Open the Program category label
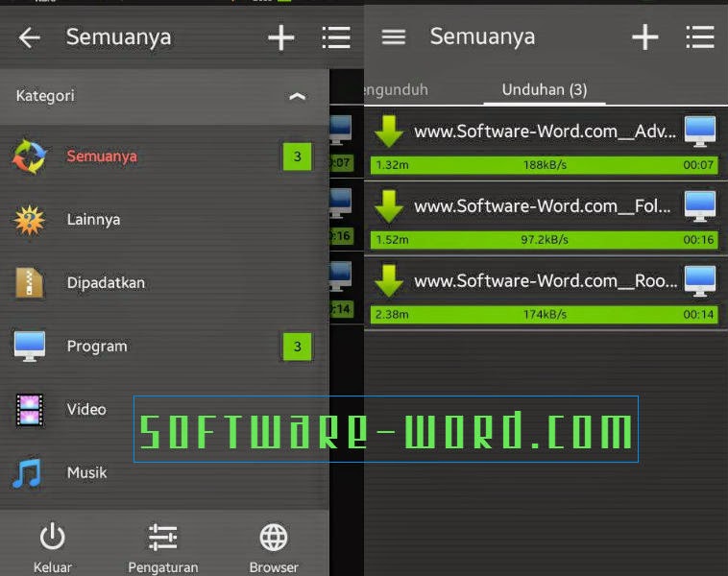 coord(97,347)
